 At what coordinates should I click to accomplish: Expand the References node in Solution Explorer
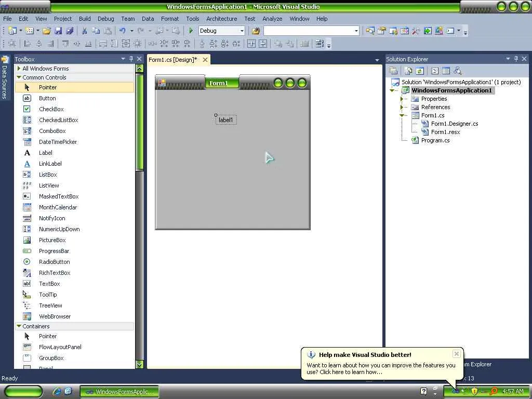tap(402, 107)
